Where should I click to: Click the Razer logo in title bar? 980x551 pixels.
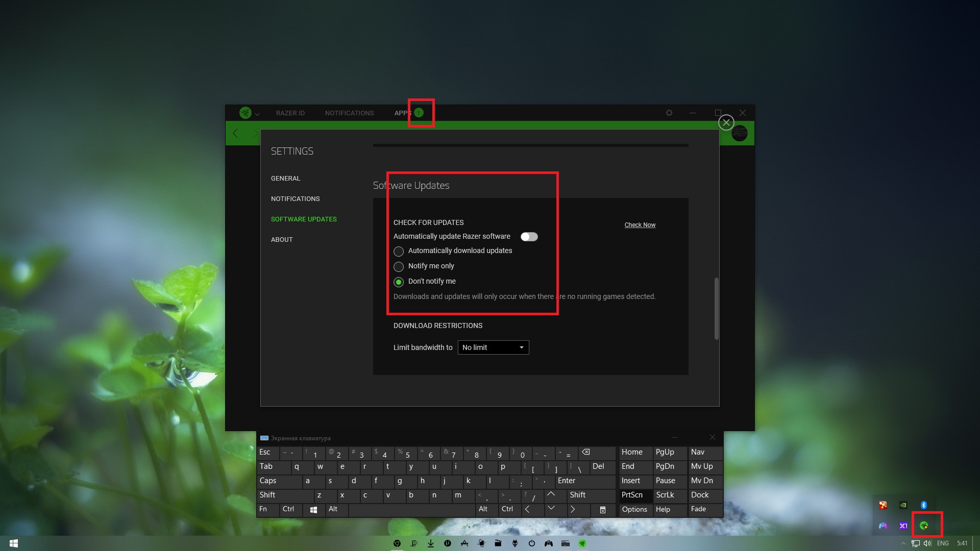coord(246,113)
